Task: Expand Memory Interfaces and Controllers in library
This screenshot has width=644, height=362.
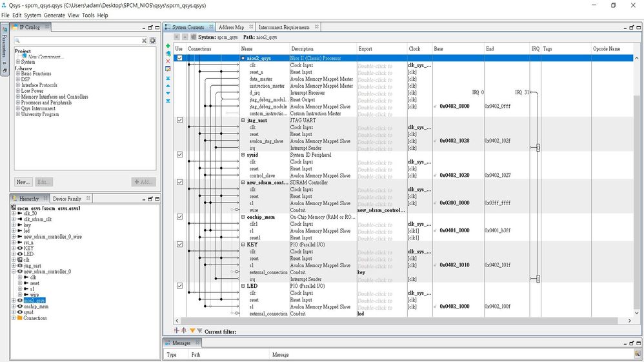Action: pos(18,97)
